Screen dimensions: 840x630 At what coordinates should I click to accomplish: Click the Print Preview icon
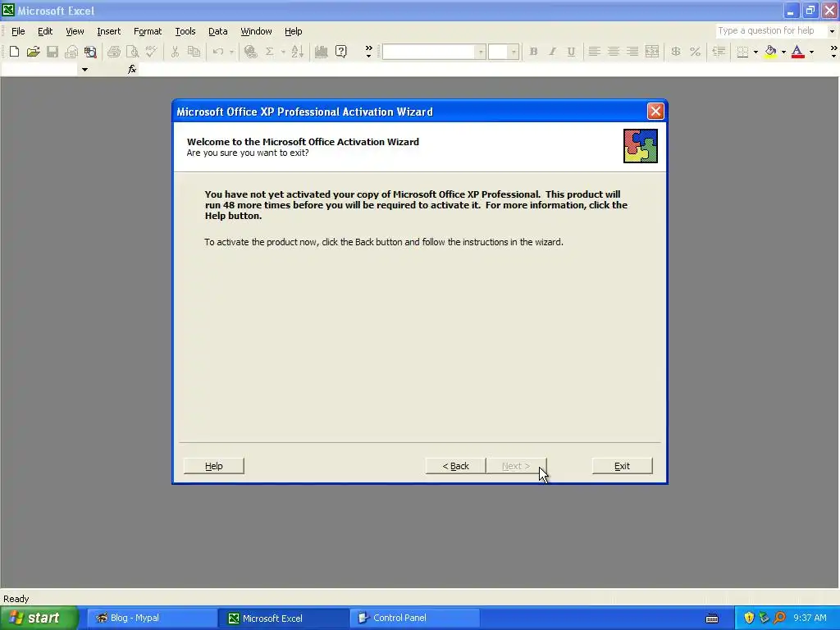point(132,52)
